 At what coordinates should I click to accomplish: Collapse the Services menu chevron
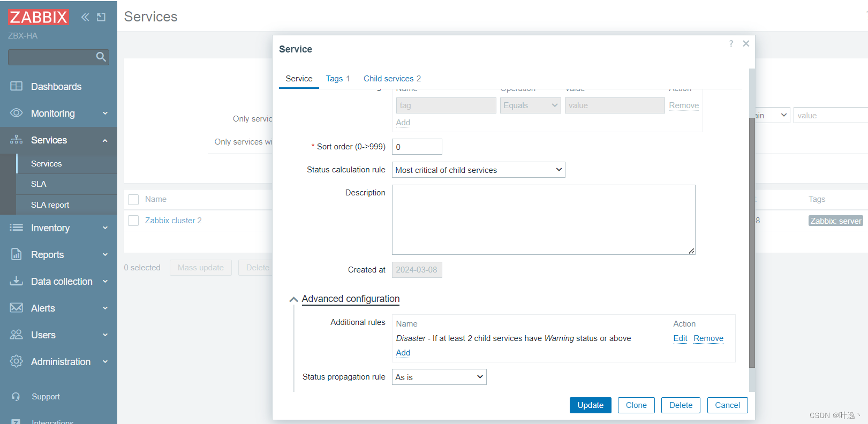105,140
